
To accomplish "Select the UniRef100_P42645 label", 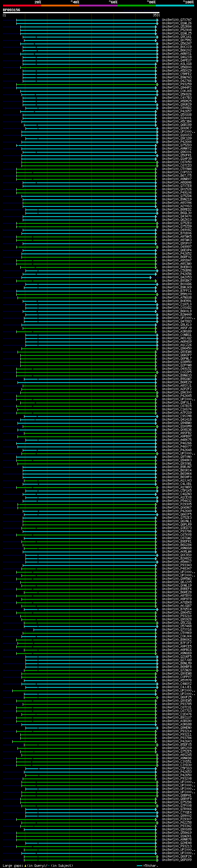I will point(176,396).
